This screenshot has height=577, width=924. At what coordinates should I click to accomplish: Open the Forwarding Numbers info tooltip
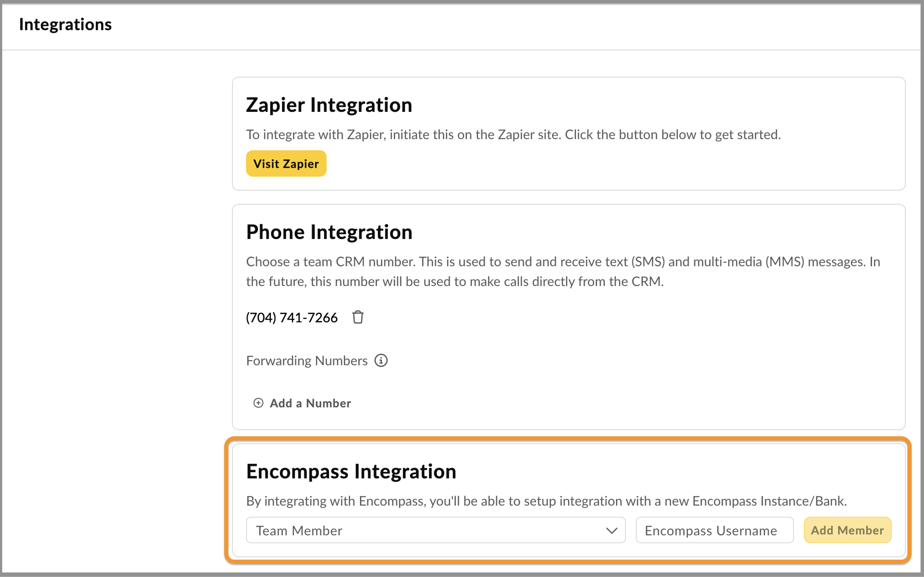pos(381,360)
